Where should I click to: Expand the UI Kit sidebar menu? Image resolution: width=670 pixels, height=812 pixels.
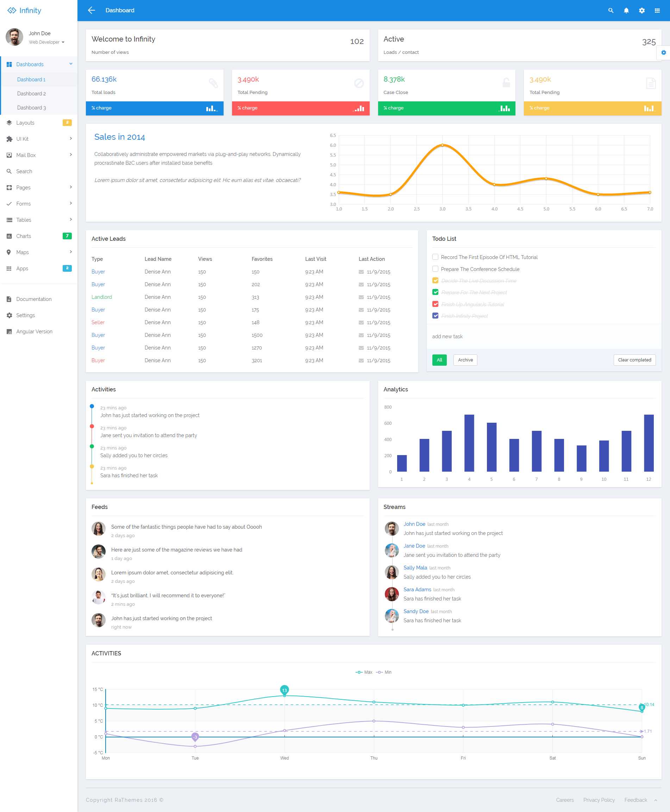coord(39,139)
